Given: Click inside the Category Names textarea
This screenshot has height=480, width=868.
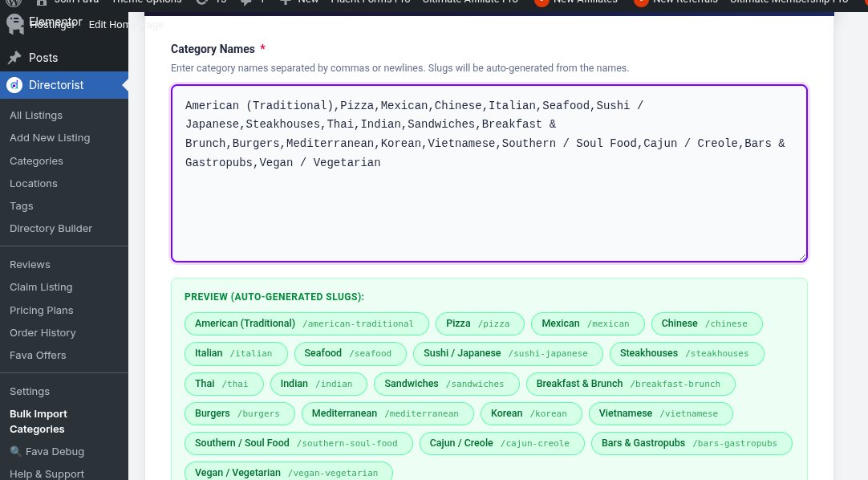Looking at the screenshot, I should [x=489, y=173].
